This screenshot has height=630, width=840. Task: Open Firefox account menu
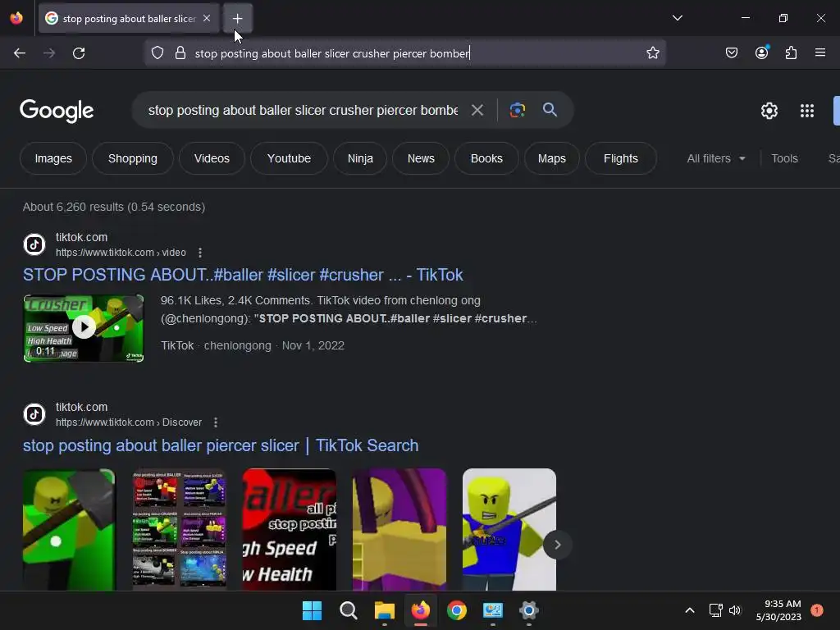click(x=761, y=53)
